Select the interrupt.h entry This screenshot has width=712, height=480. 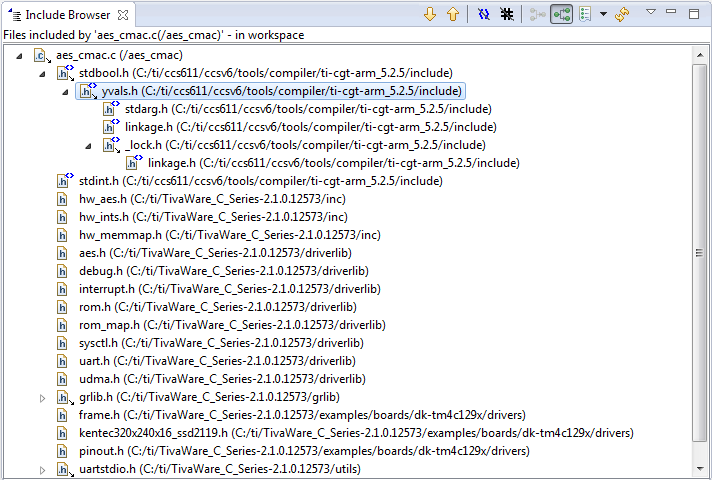point(230,289)
